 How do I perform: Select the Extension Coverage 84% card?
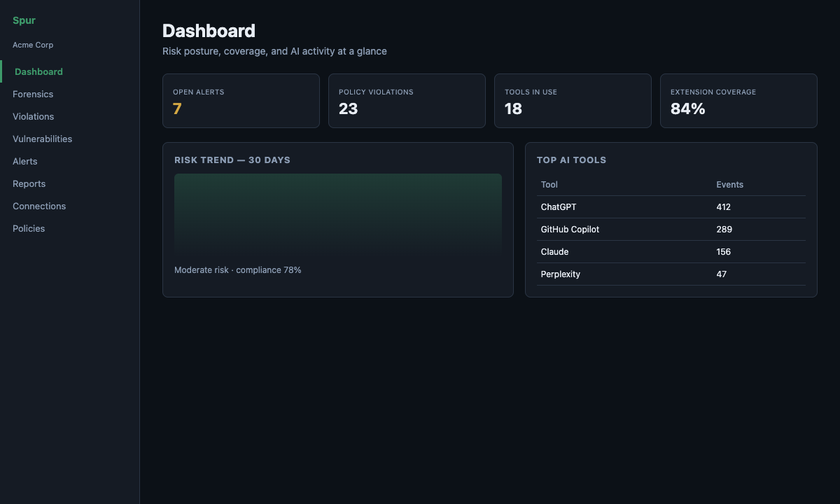tap(738, 101)
